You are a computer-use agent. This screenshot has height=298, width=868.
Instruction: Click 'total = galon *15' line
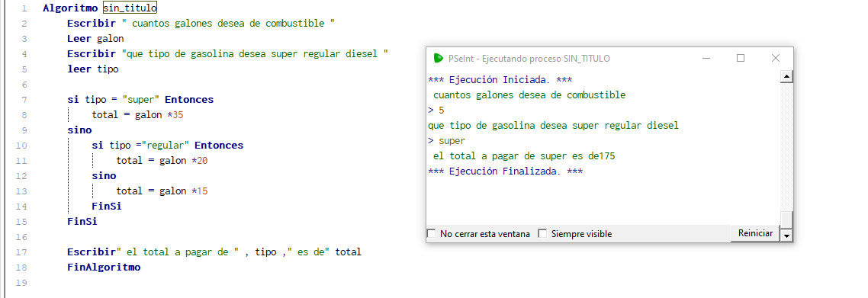click(x=162, y=191)
